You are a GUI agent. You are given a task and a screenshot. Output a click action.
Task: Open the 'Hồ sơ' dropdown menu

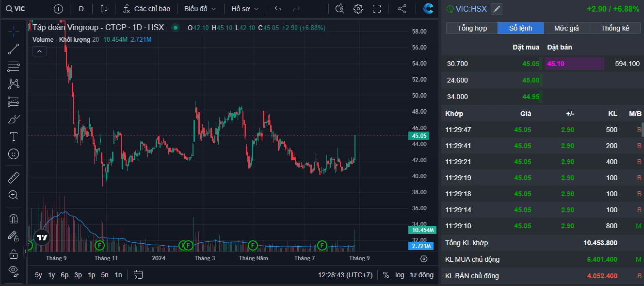(245, 9)
